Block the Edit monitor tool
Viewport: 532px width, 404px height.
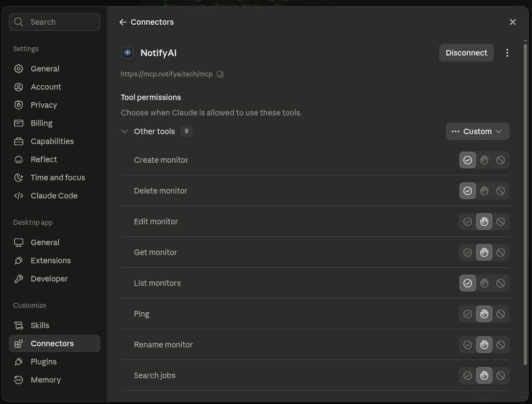pyautogui.click(x=501, y=222)
